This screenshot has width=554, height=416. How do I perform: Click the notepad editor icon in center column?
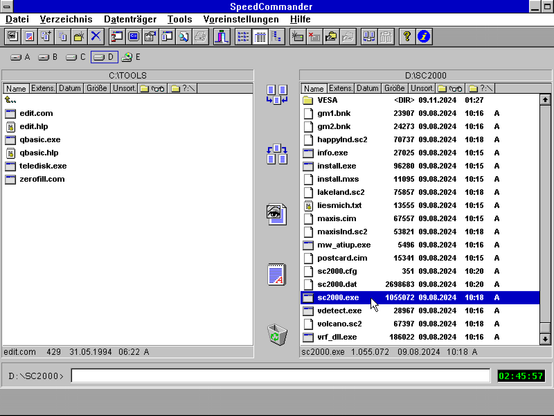(277, 274)
